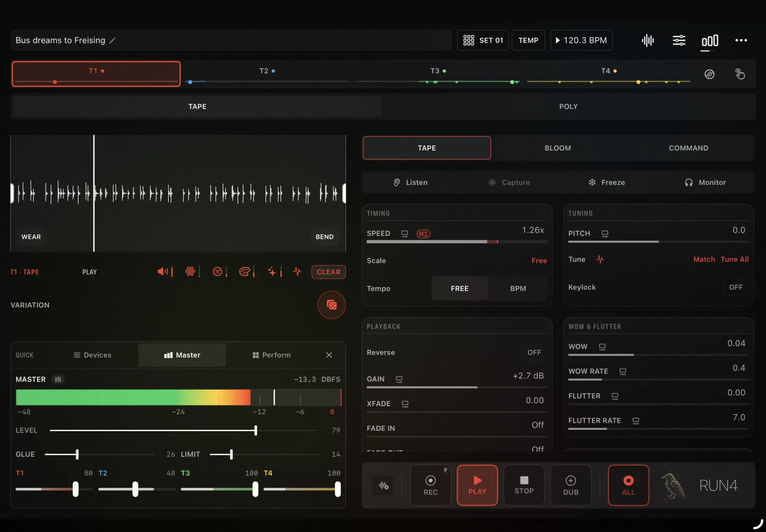Screen dimensions: 766x532
Task: Click the Tune All link
Action: 735,259
